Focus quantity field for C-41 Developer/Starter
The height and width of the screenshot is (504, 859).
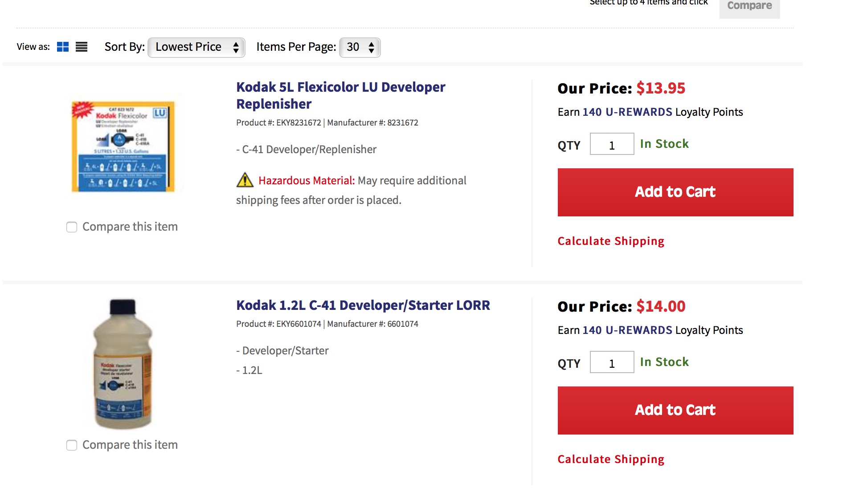612,362
